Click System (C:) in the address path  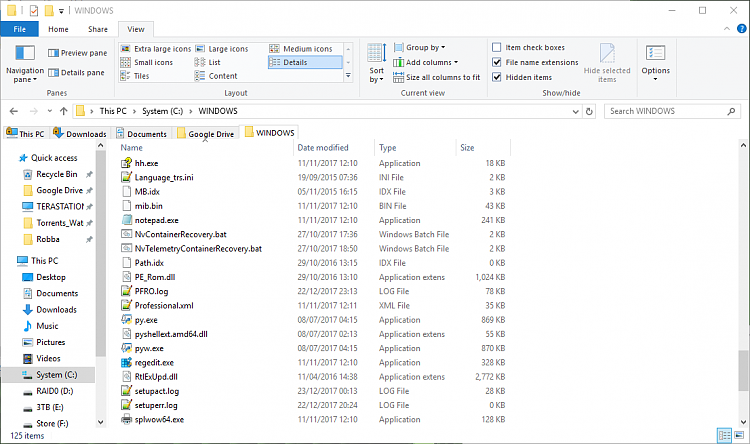[163, 111]
